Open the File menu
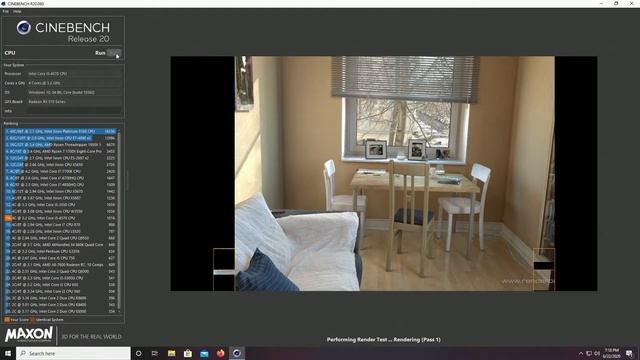 [x=5, y=11]
